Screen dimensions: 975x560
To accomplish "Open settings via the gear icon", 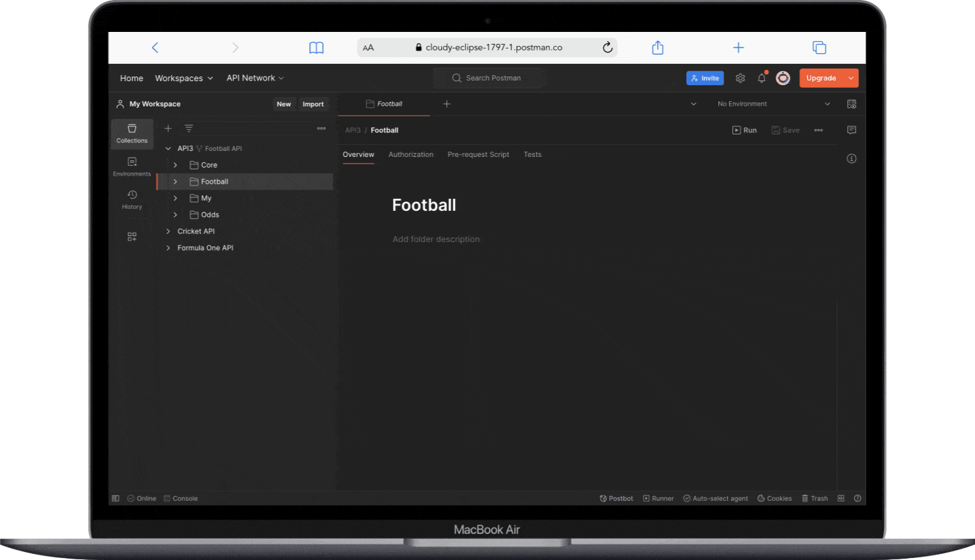I will [x=740, y=78].
